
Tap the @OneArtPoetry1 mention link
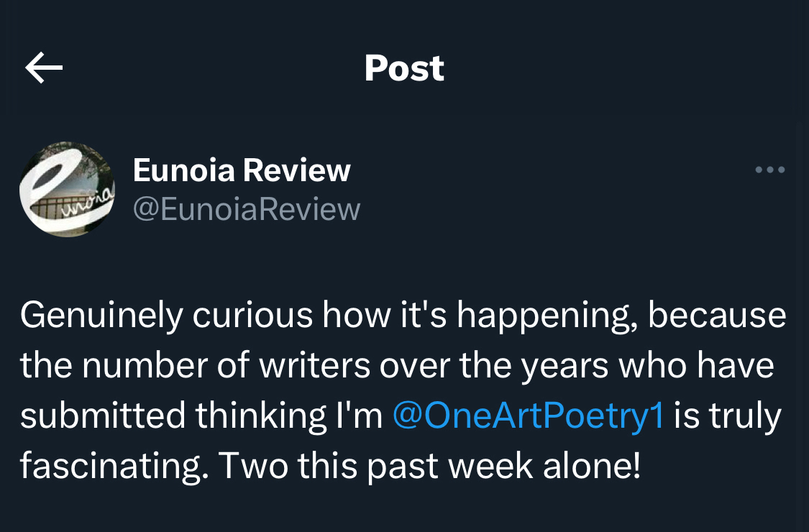(529, 416)
